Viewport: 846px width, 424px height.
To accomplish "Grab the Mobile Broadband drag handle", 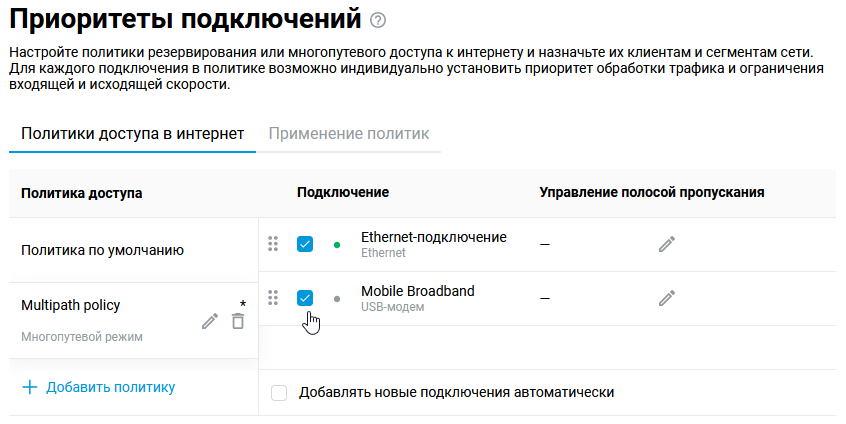I will [x=272, y=298].
